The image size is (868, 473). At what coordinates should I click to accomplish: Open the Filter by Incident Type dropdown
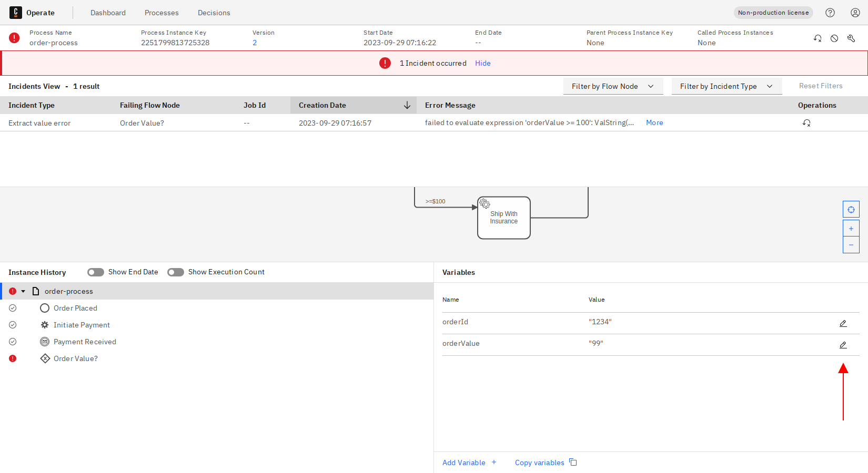(726, 86)
